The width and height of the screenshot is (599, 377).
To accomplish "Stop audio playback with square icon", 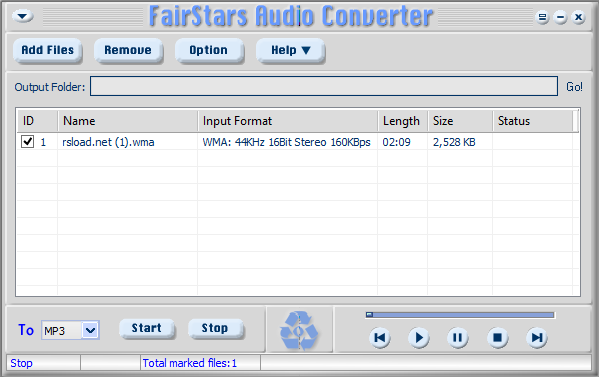I will [497, 338].
